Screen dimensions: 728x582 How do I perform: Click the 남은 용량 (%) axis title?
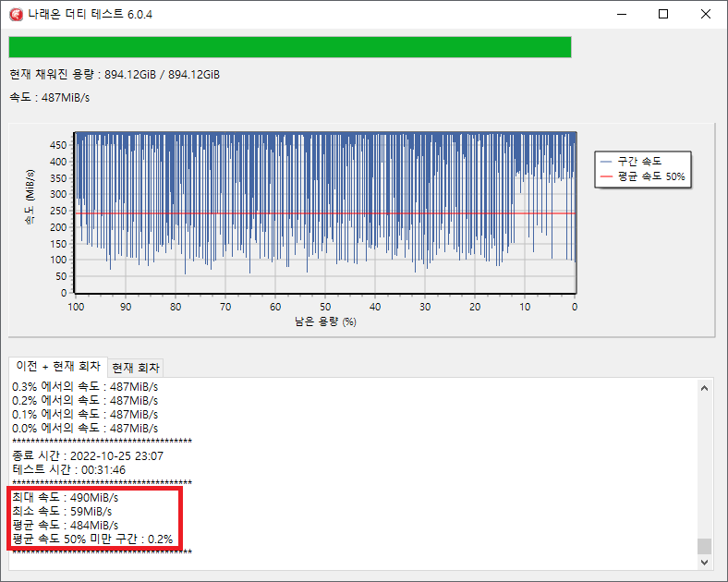coord(325,321)
